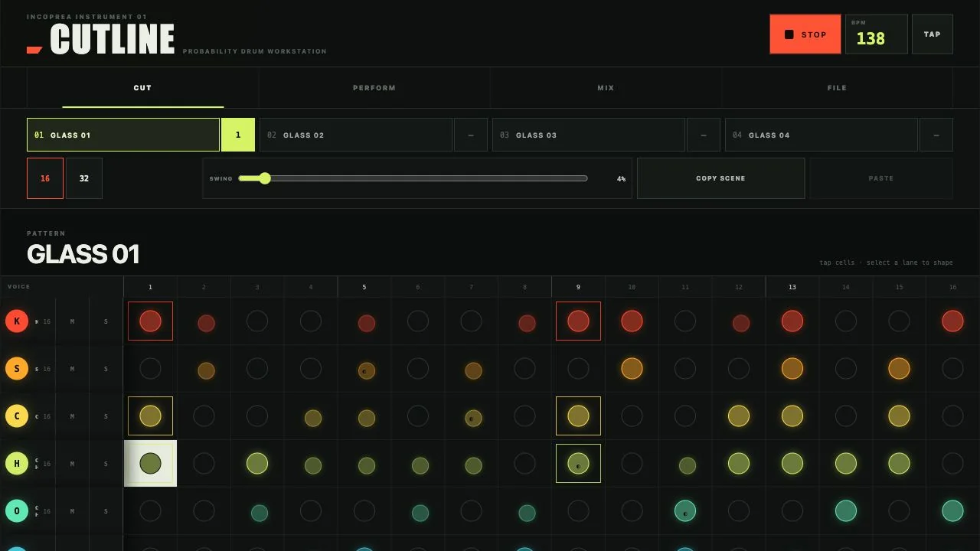
Task: Select the O voice lane badge
Action: 17,511
